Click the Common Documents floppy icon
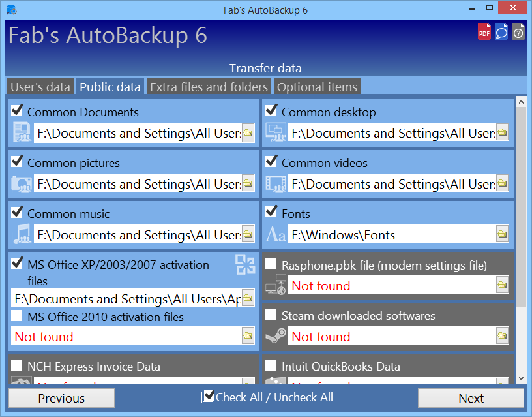 22,132
